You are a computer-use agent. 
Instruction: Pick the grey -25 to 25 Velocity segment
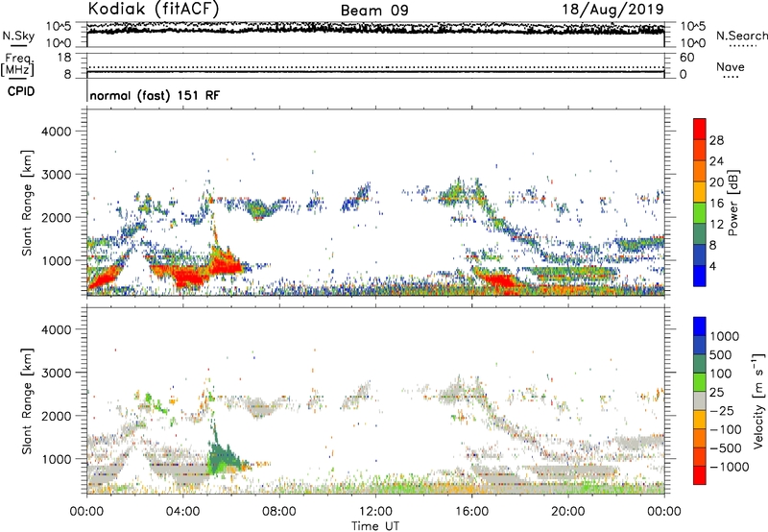700,400
